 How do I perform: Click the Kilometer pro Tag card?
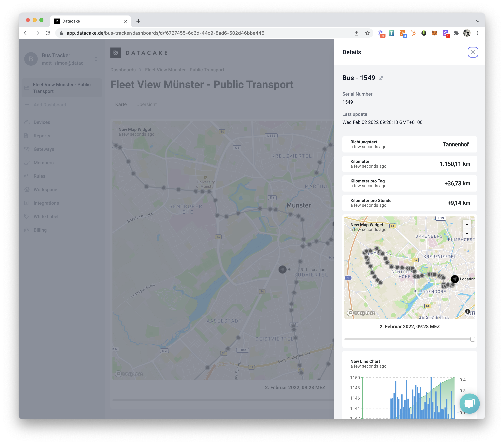[x=409, y=183]
